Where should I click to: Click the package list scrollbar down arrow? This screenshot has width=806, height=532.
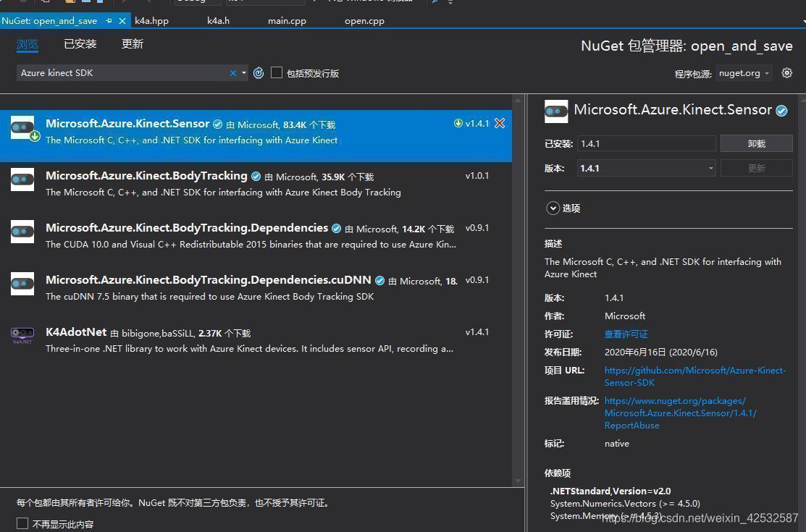[x=519, y=481]
